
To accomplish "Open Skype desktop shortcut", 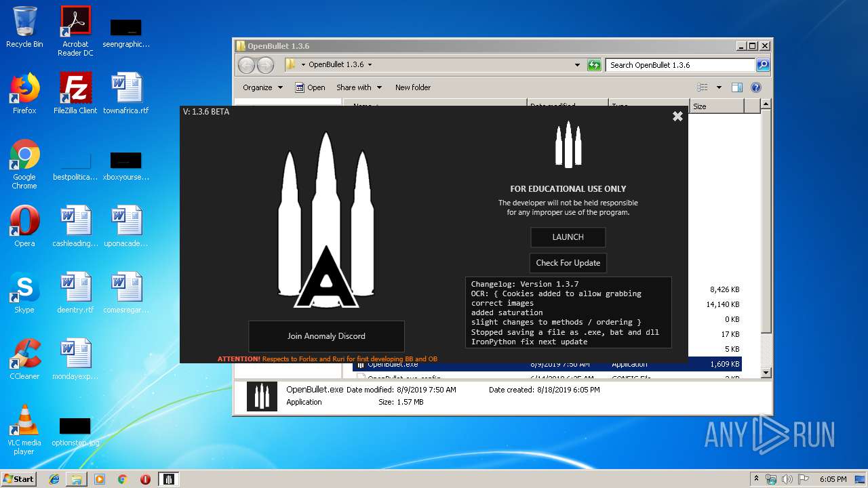I will click(24, 293).
